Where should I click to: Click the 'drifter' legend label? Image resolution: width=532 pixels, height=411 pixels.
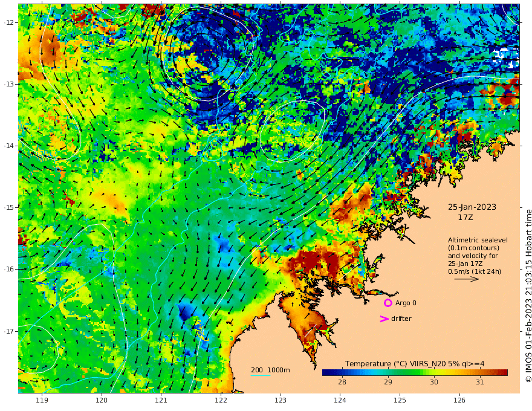pyautogui.click(x=401, y=319)
